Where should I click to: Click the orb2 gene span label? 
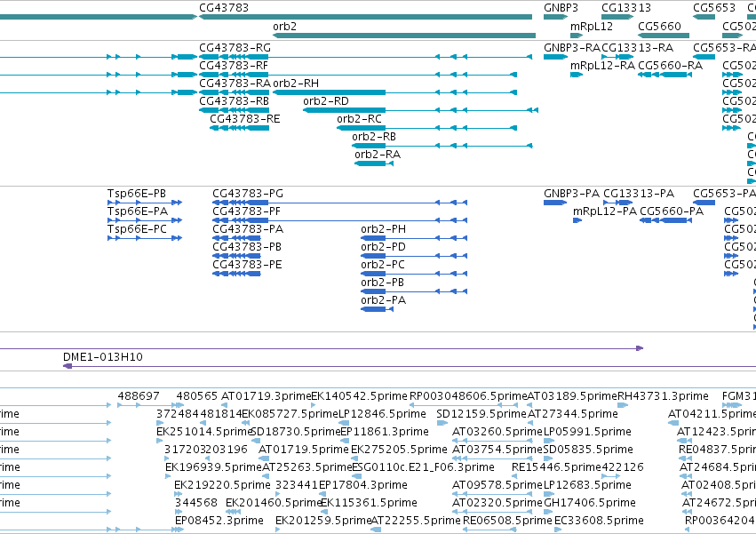pos(284,27)
